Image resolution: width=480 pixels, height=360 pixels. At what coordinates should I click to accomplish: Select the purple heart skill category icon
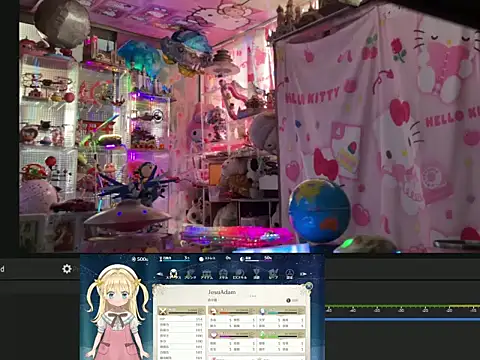tap(213, 334)
